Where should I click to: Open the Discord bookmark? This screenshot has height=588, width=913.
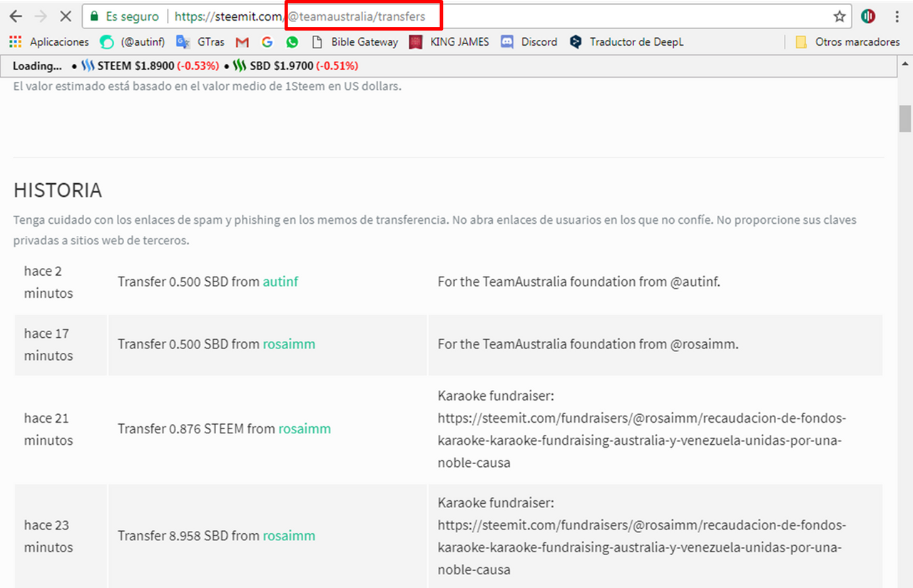(x=529, y=42)
